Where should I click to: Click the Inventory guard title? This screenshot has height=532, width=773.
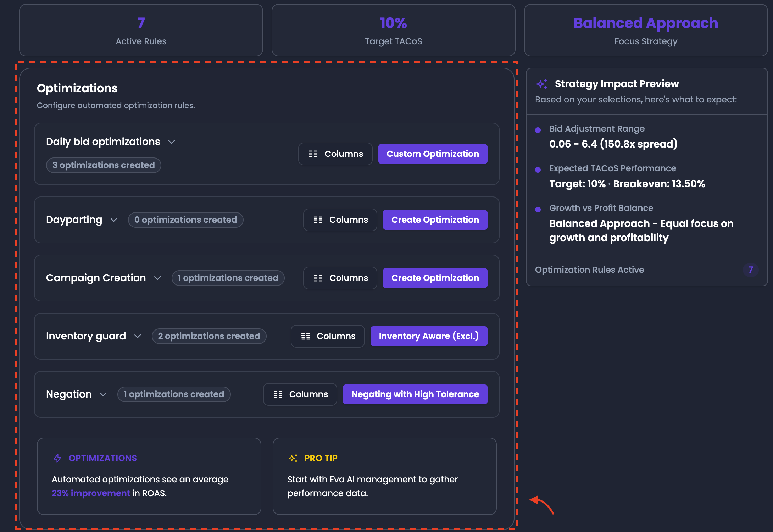point(86,336)
